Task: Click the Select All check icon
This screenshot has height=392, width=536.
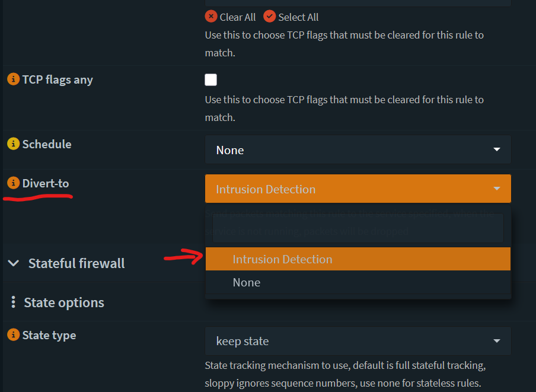Action: (x=270, y=17)
